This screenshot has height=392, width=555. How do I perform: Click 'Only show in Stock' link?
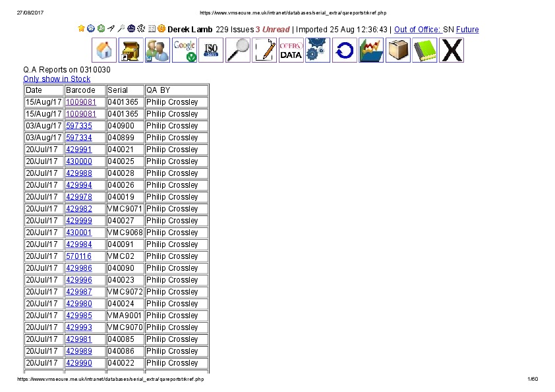[57, 79]
